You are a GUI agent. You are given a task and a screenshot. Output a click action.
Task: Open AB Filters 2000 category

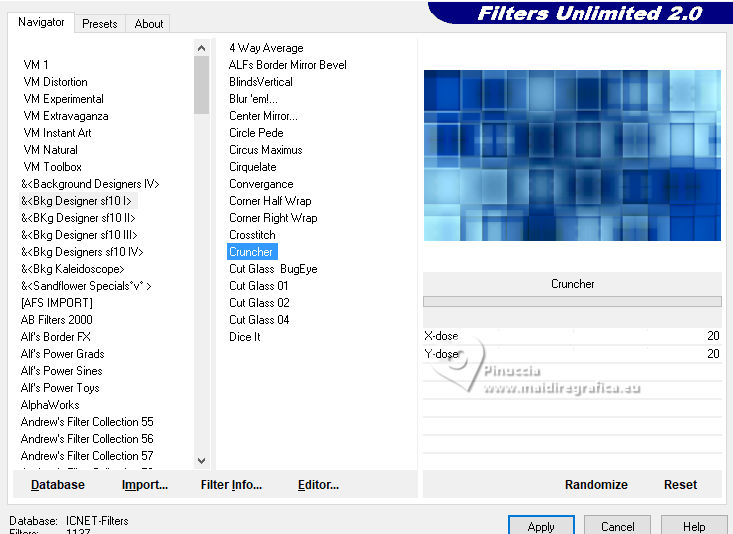(57, 320)
